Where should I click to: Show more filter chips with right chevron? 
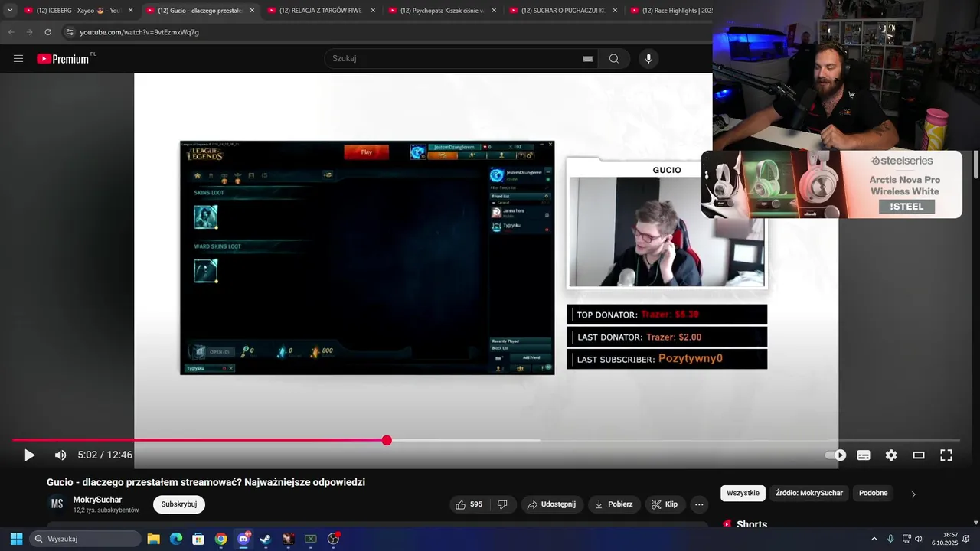tap(913, 494)
